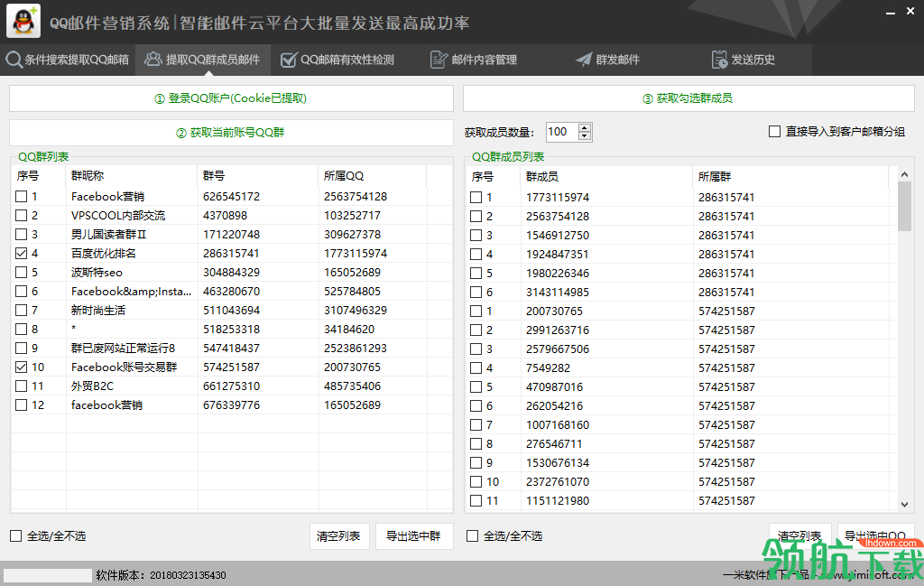Click the 群号 column header
This screenshot has height=586, width=924.
257,176
